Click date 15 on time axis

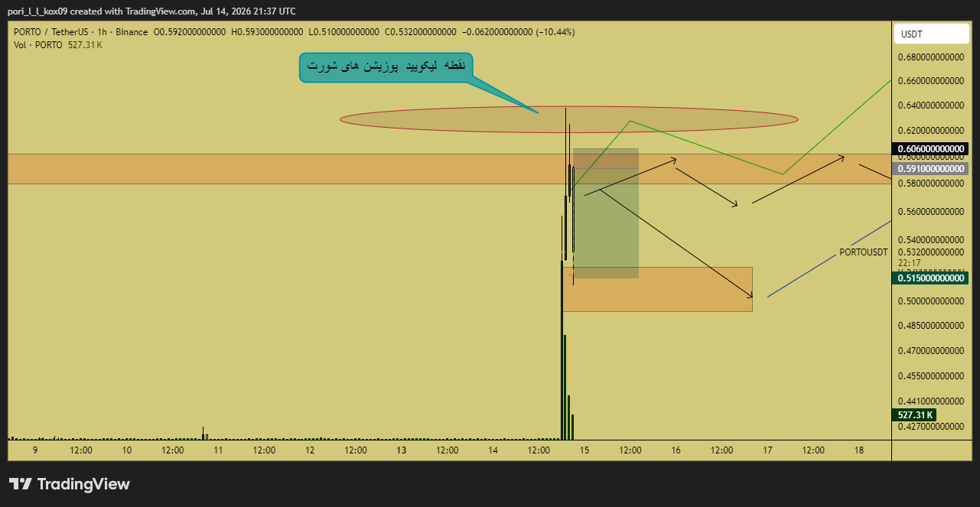click(x=584, y=450)
